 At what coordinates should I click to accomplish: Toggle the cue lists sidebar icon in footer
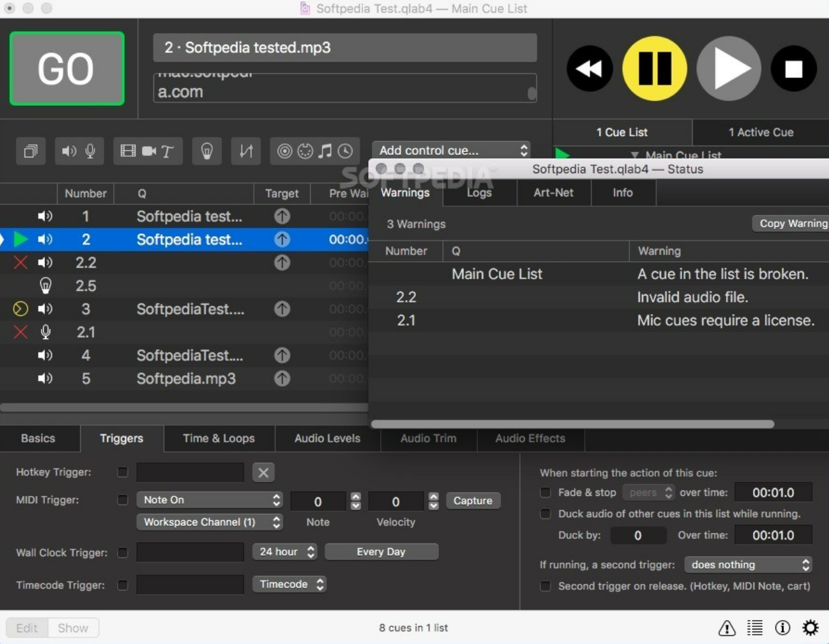pos(755,627)
